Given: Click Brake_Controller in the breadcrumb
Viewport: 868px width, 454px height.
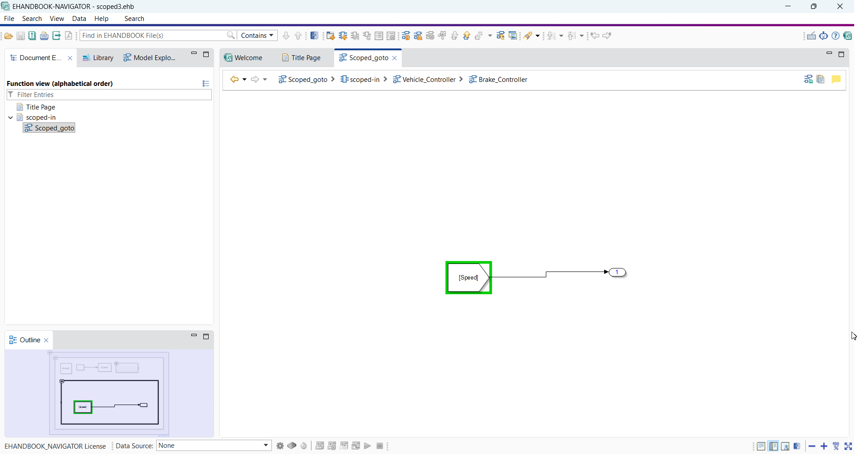Looking at the screenshot, I should click(x=498, y=79).
